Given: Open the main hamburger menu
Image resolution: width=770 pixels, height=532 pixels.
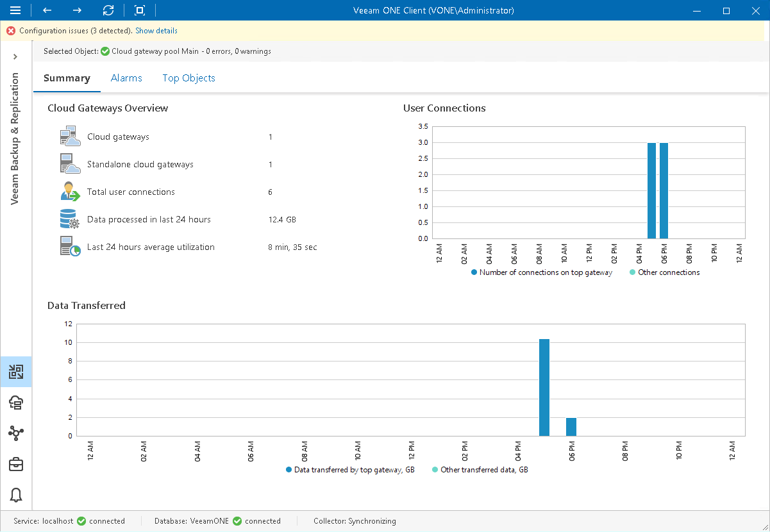Looking at the screenshot, I should (x=15, y=10).
